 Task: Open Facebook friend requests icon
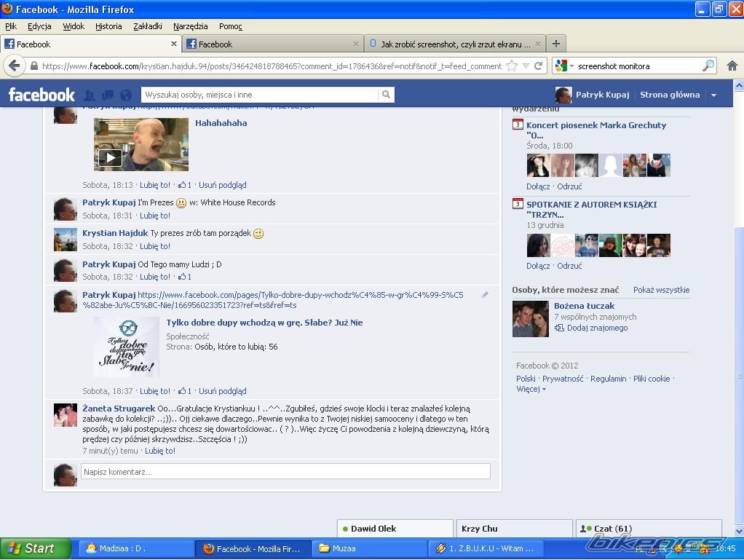pyautogui.click(x=90, y=95)
